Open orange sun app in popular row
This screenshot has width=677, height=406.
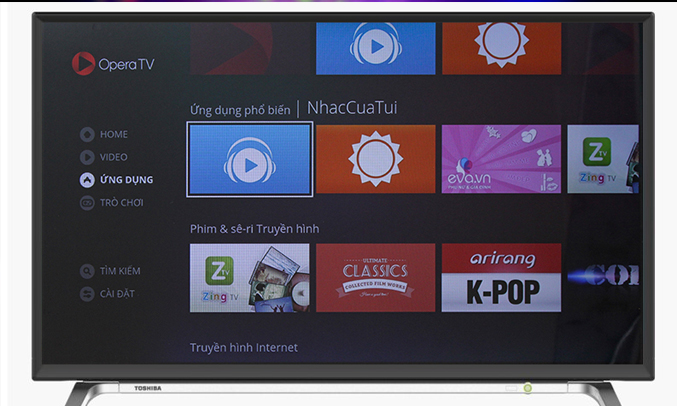click(376, 160)
